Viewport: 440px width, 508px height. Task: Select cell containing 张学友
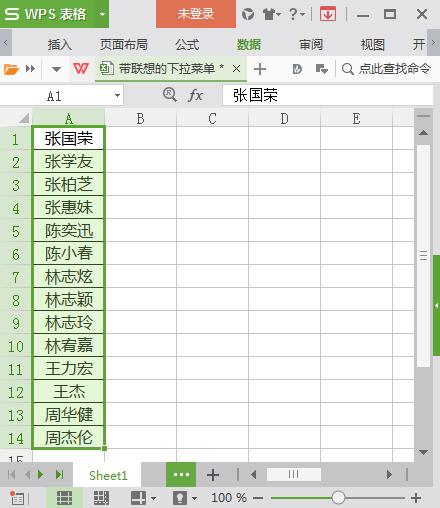pos(69,161)
